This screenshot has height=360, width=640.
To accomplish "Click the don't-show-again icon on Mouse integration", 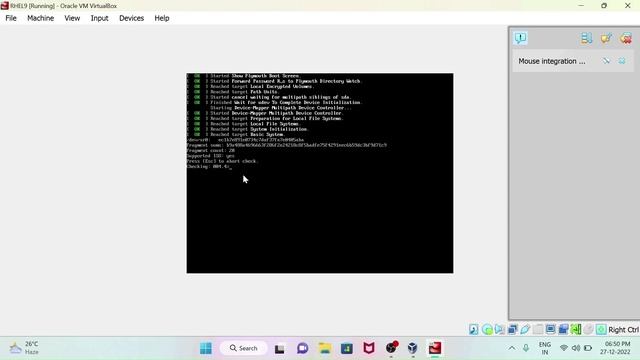I will (x=606, y=61).
